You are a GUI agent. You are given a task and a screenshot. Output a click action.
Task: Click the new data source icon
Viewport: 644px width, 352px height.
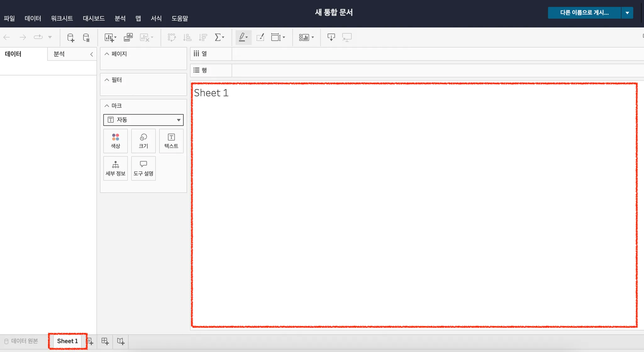point(71,38)
